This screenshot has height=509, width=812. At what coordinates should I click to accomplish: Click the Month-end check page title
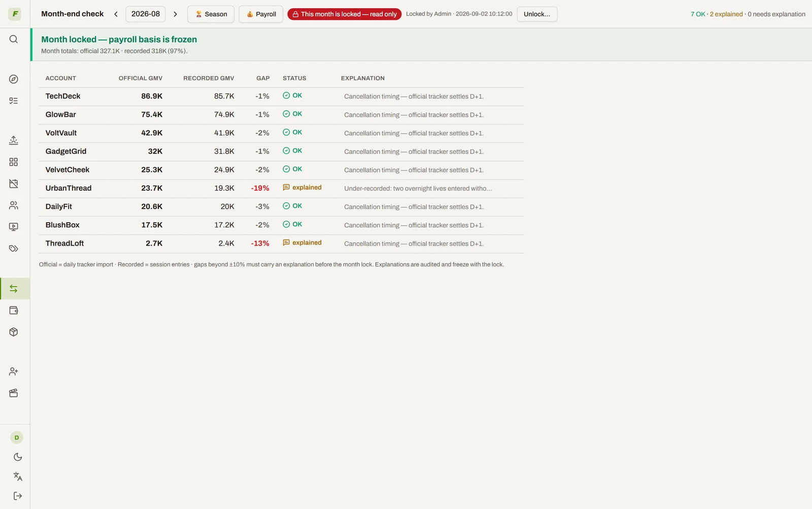pos(73,14)
